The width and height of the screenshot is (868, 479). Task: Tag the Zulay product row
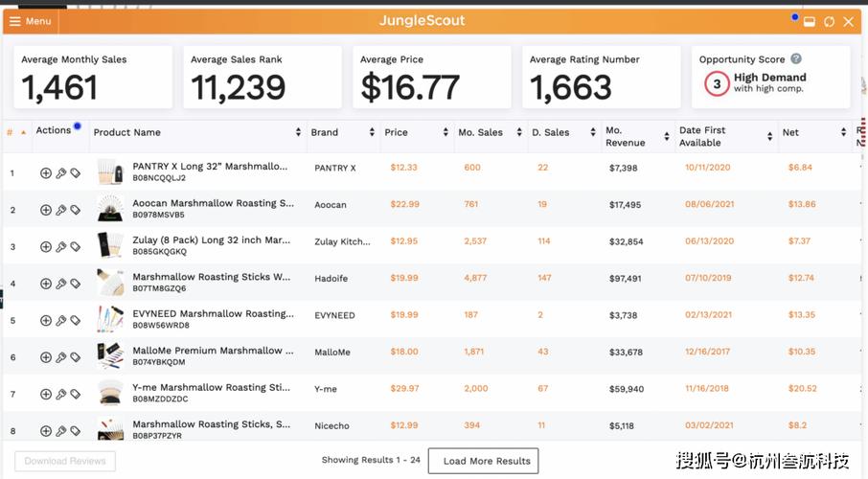coord(76,247)
